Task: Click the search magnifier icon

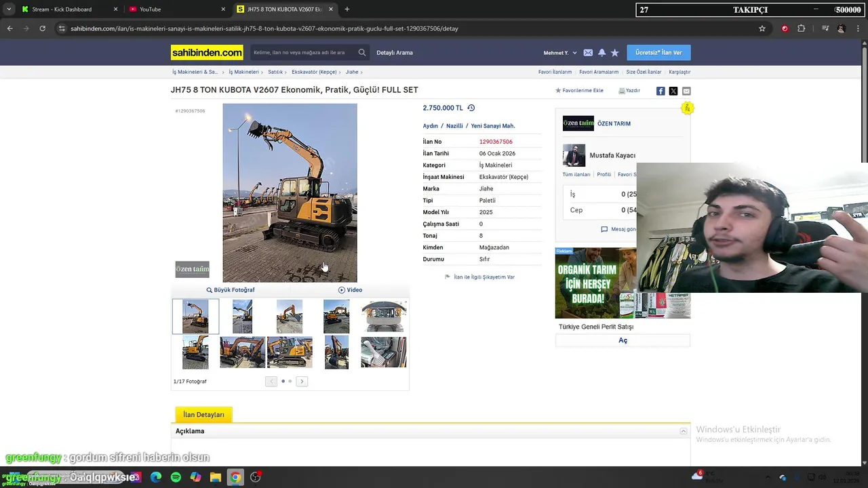Action: [362, 52]
